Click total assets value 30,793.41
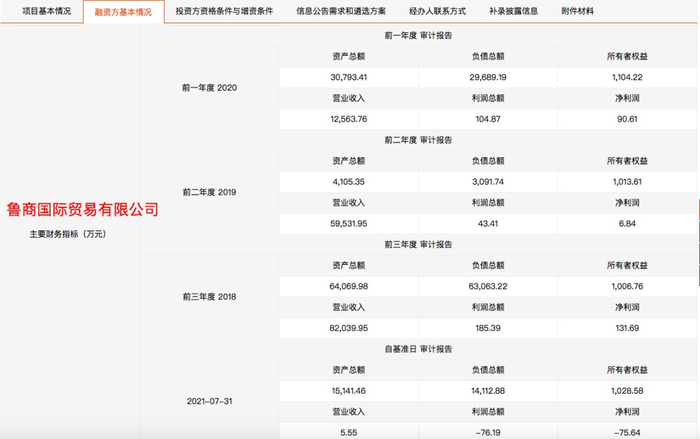 (349, 77)
